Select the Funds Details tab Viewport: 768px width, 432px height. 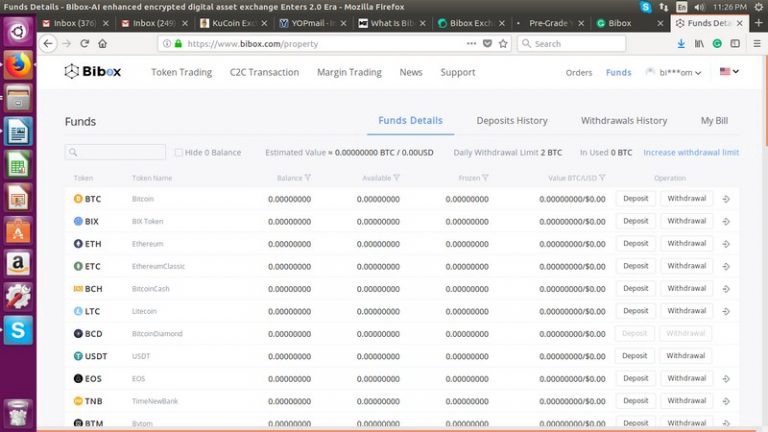[410, 120]
